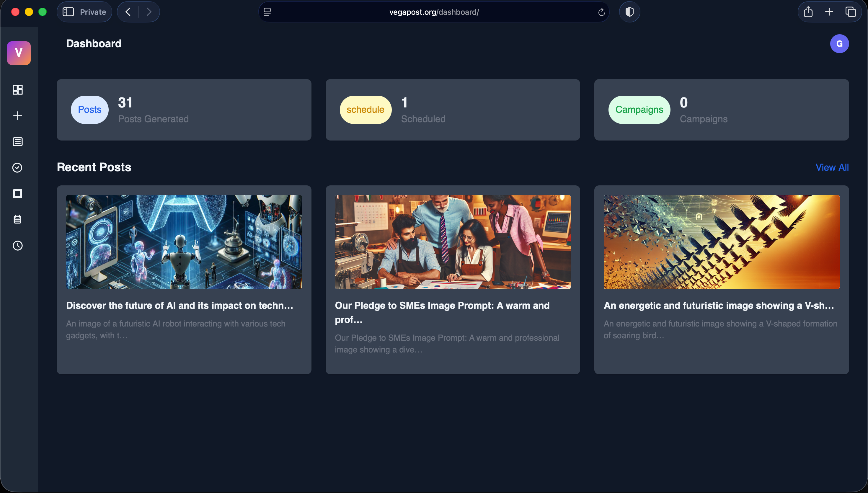Click the shield privacy icon beside address bar
This screenshot has height=493, width=868.
(x=629, y=12)
